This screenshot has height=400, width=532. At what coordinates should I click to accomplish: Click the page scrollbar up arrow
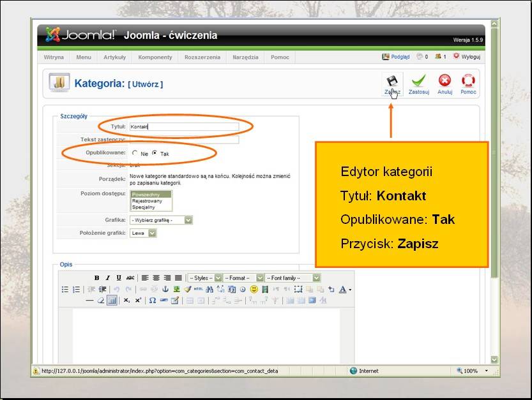point(494,24)
